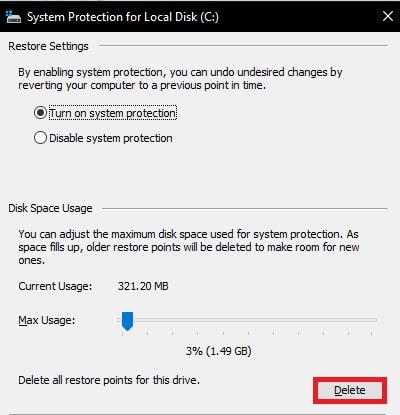The image size is (400, 415).
Task: Click the blue Max Usage slider thumb
Action: coord(127,321)
